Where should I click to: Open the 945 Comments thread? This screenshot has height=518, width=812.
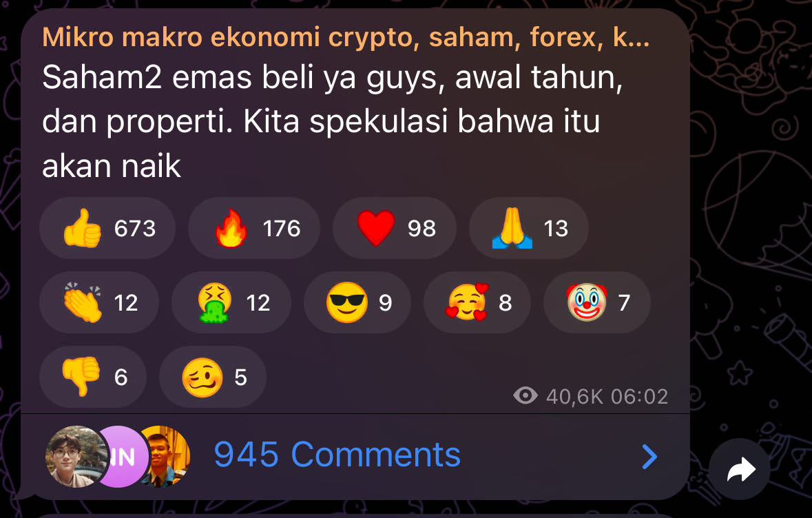click(337, 455)
